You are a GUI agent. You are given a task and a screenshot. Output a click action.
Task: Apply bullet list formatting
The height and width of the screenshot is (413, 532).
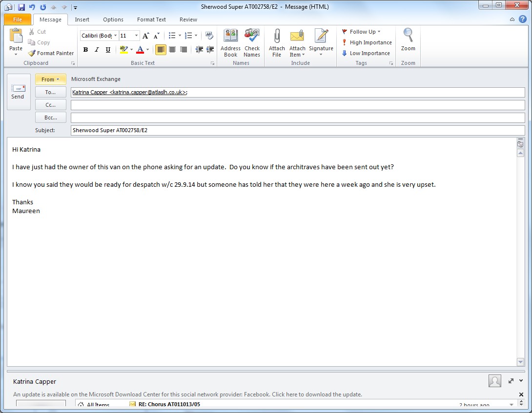click(172, 36)
